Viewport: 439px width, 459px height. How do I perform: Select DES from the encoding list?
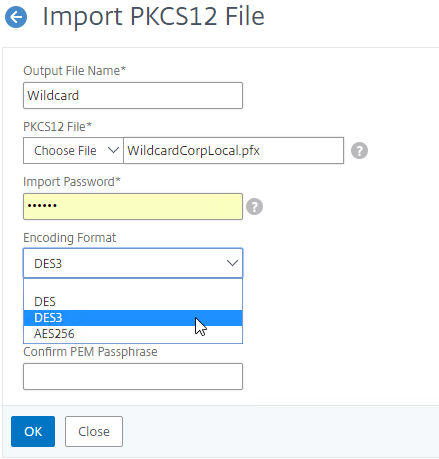(x=133, y=302)
